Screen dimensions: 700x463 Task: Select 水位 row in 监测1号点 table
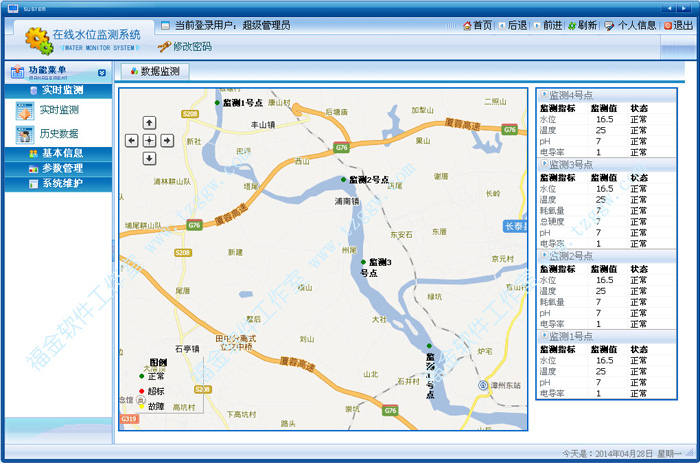tap(606, 361)
